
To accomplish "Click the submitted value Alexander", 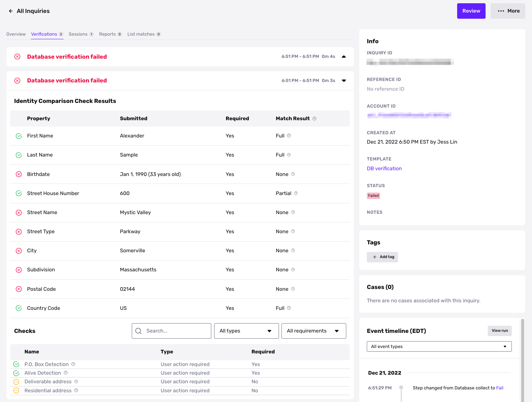I will coord(132,136).
